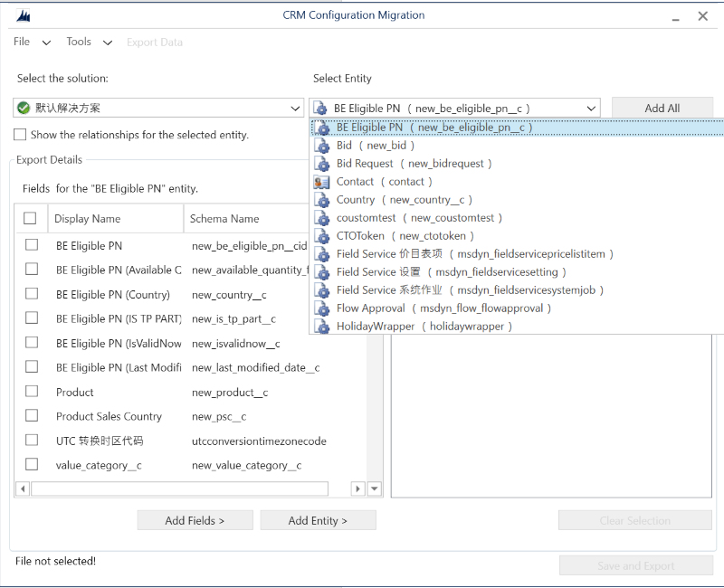
Task: Check the new_be_eligible_pn__cid field box
Action: click(x=32, y=244)
